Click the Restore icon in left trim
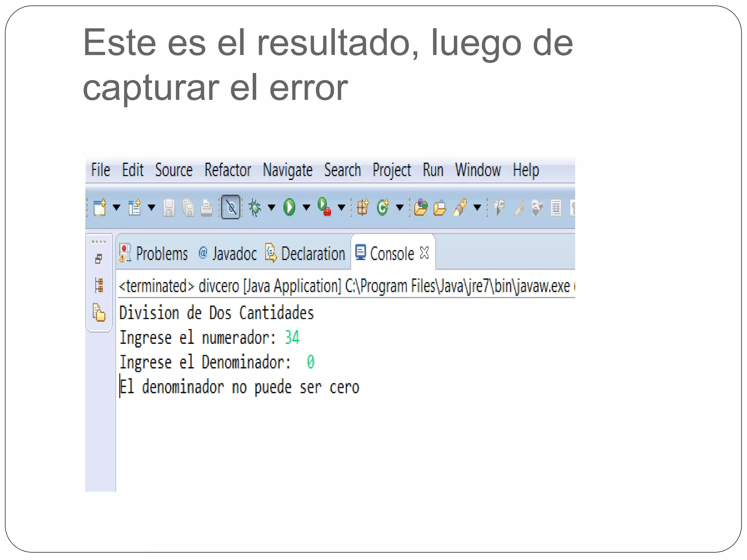The image size is (747, 560). (x=98, y=259)
